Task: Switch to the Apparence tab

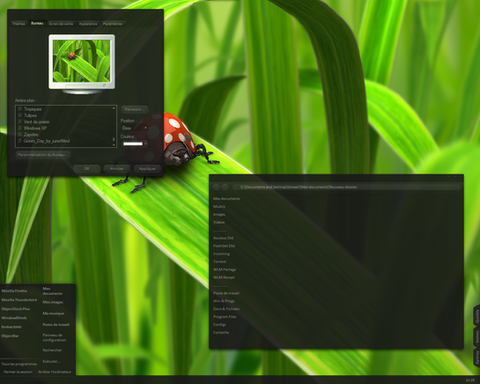Action: 88,24
